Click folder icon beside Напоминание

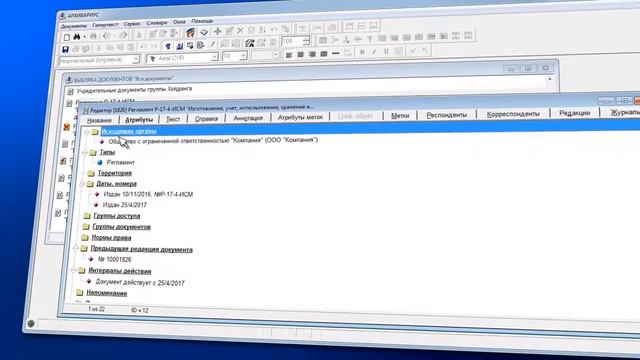pyautogui.click(x=80, y=293)
